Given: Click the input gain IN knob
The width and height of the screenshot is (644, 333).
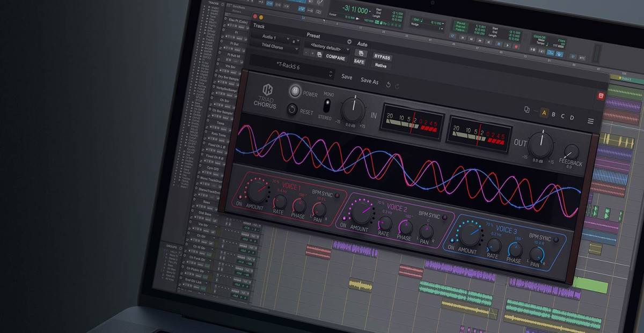Looking at the screenshot, I should [353, 108].
